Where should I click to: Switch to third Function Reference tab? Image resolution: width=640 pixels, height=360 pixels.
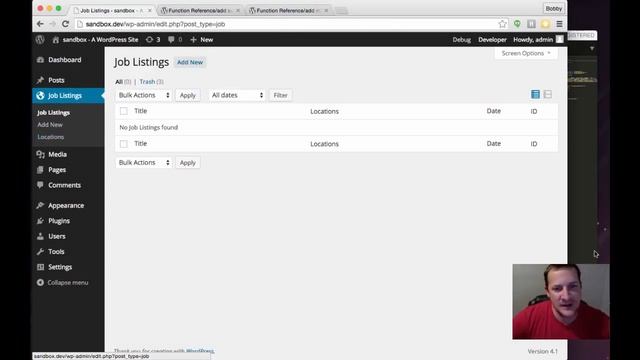[288, 10]
